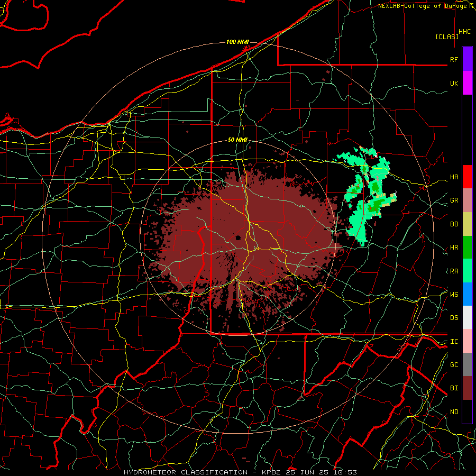Click the "HA" legend label
This screenshot has width=476, height=476.
pyautogui.click(x=454, y=177)
